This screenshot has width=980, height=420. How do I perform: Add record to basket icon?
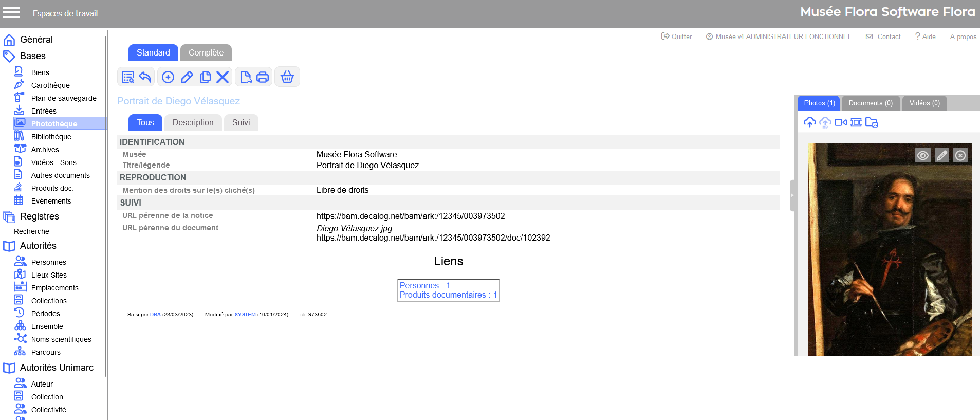tap(287, 77)
